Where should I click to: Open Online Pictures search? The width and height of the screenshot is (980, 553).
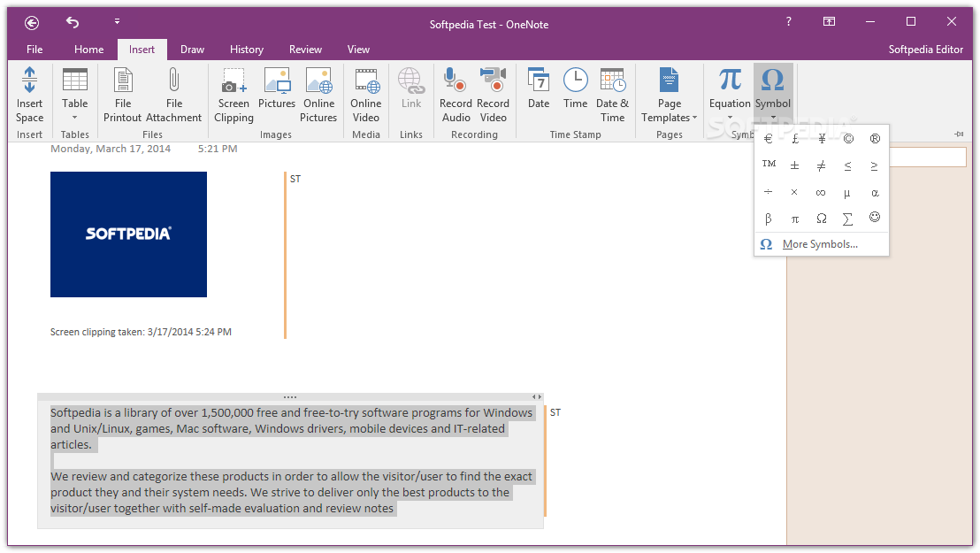(318, 95)
